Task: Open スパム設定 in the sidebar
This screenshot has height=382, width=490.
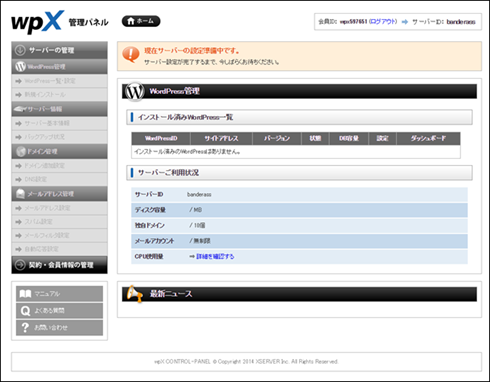Action: pyautogui.click(x=59, y=222)
